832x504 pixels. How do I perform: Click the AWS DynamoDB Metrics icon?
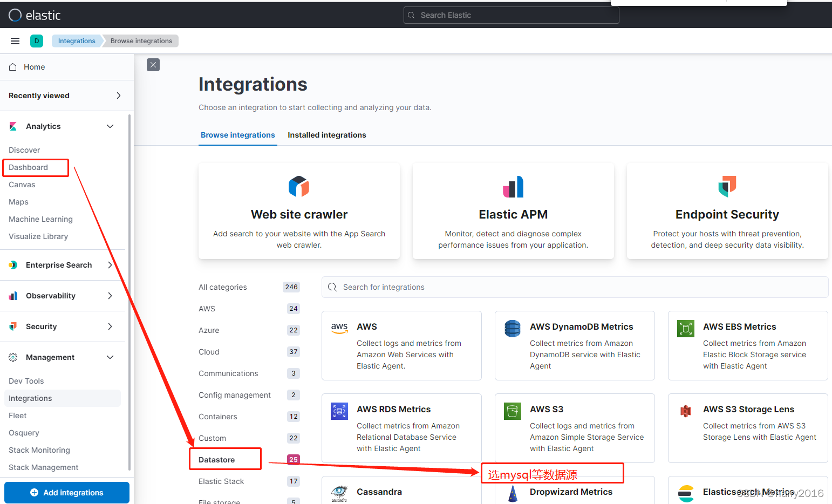click(x=513, y=328)
